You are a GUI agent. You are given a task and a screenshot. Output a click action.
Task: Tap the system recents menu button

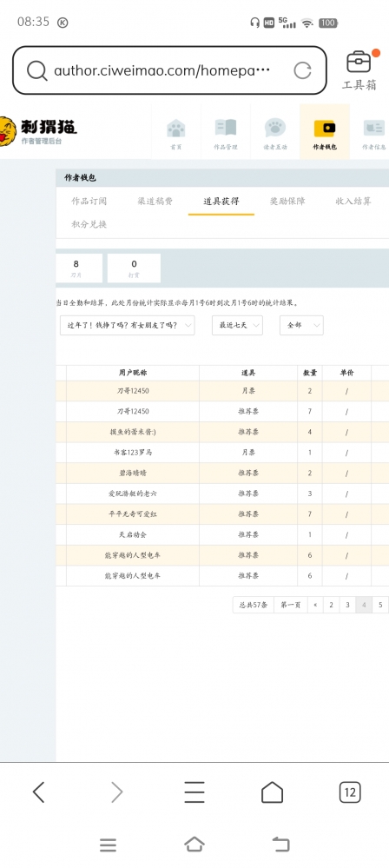(x=108, y=845)
